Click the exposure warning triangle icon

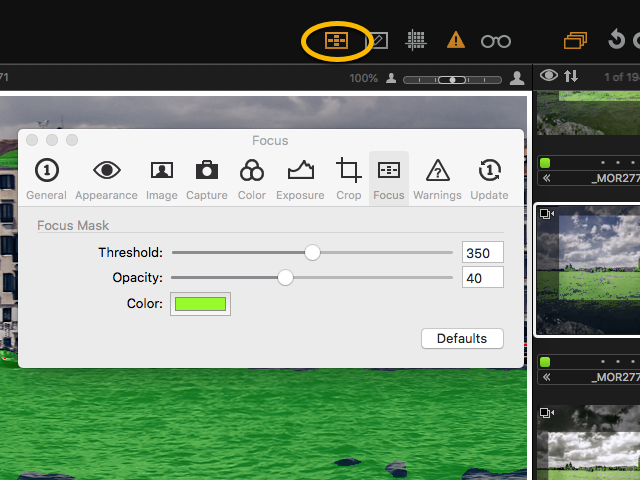(x=456, y=40)
